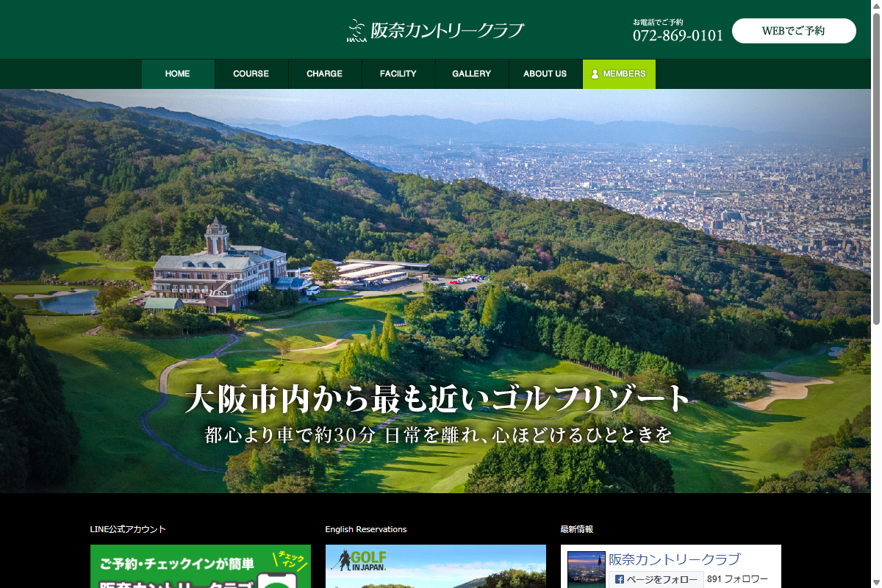The width and height of the screenshot is (882, 588).
Task: Click the Hanna Country Club logo
Action: [435, 31]
